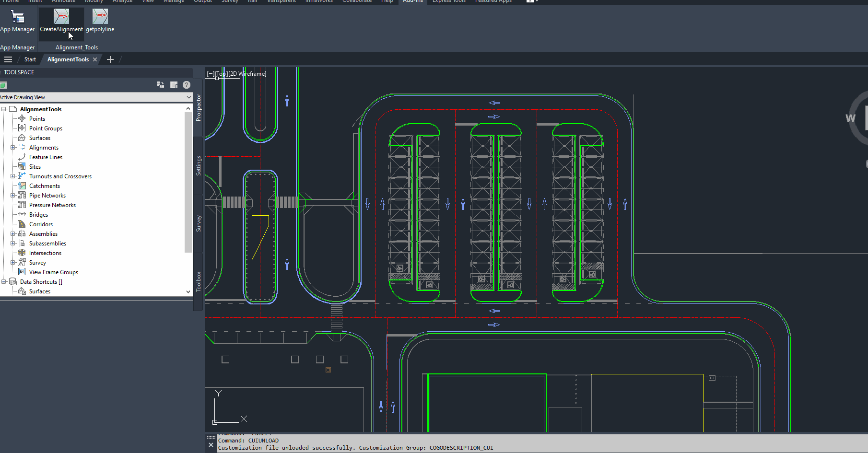Open the file tab hamburger menu

[8, 59]
